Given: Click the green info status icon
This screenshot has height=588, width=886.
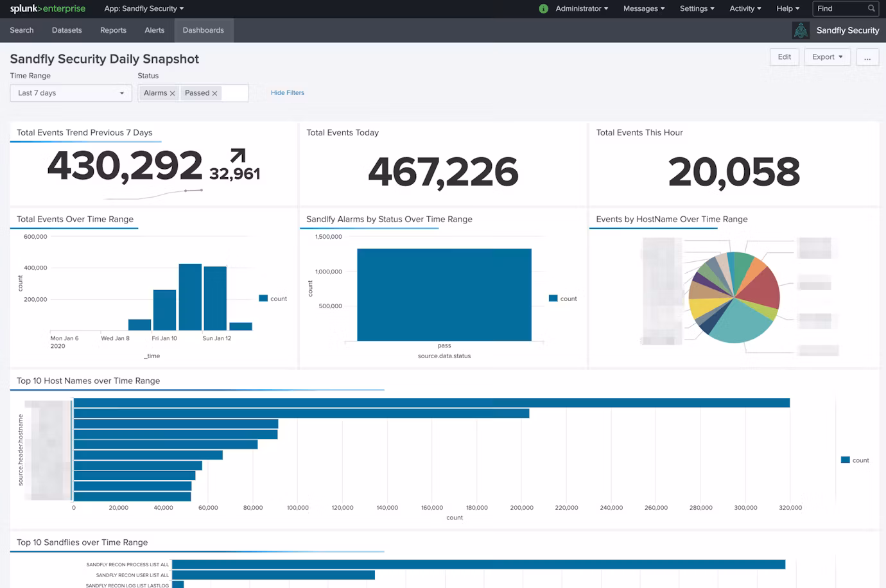Looking at the screenshot, I should point(543,8).
